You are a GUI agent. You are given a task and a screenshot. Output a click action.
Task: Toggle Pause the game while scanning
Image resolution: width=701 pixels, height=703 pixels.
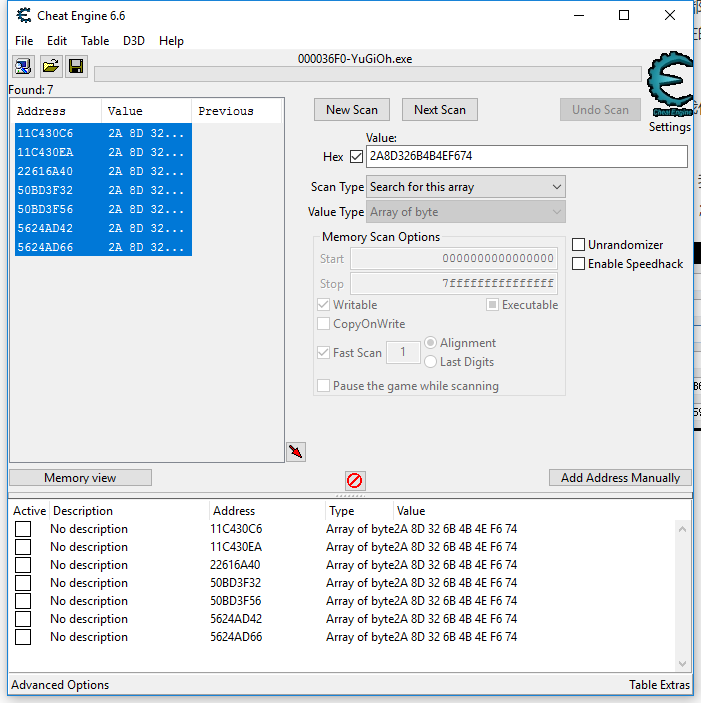coord(323,386)
